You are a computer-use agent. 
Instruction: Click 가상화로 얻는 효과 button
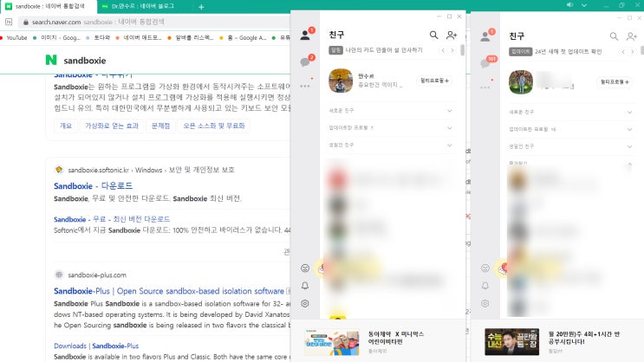[x=112, y=126]
